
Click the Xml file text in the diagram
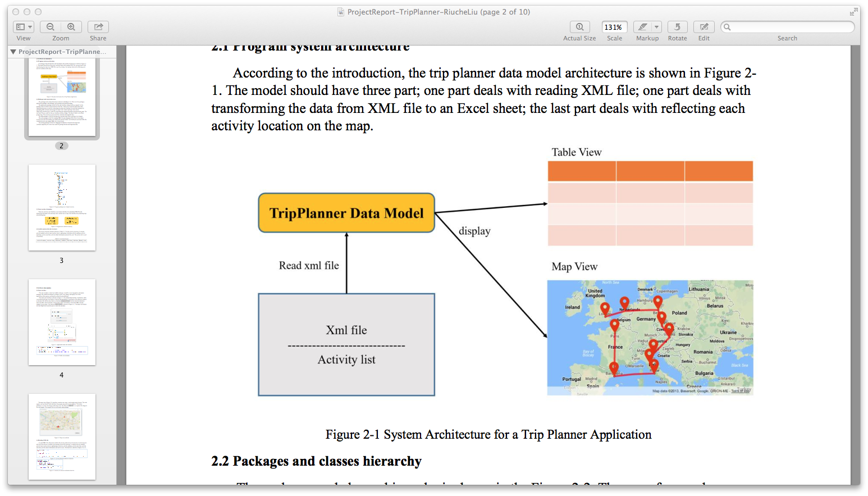click(x=346, y=330)
